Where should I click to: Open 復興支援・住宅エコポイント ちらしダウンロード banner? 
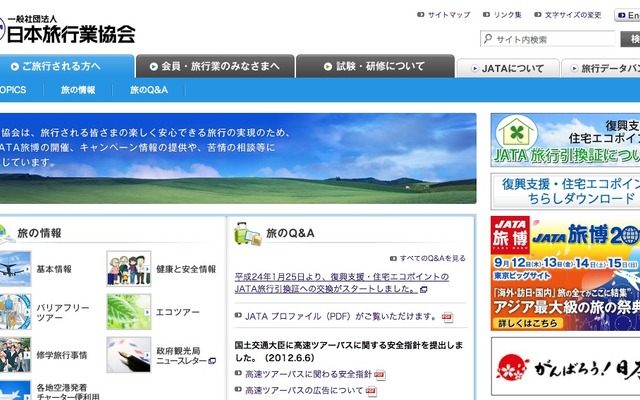[x=565, y=191]
